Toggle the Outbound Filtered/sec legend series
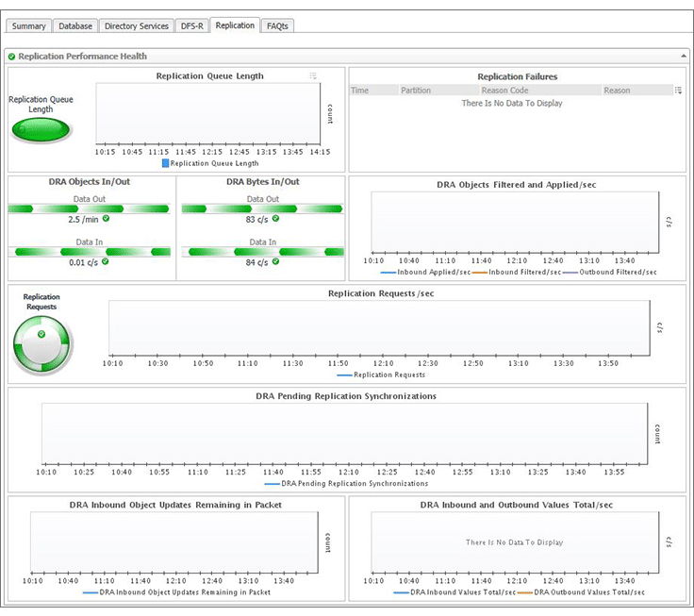This screenshot has height=616, width=694. [609, 273]
